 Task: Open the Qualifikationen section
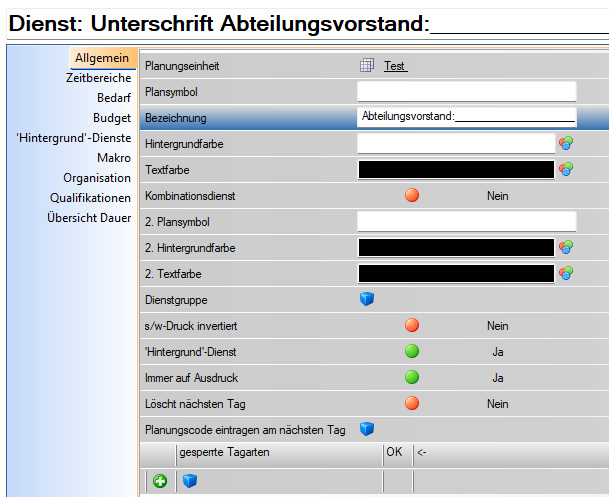pos(90,197)
